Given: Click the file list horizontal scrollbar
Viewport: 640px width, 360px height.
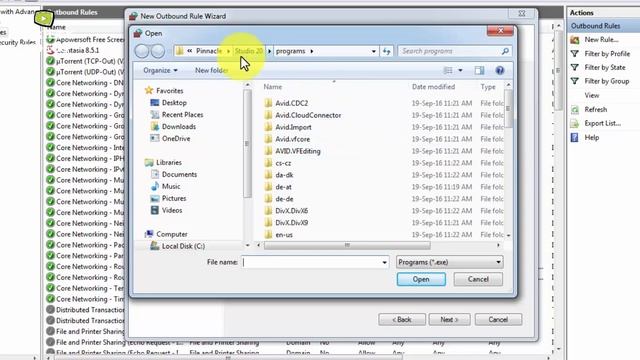Looking at the screenshot, I should point(347,245).
